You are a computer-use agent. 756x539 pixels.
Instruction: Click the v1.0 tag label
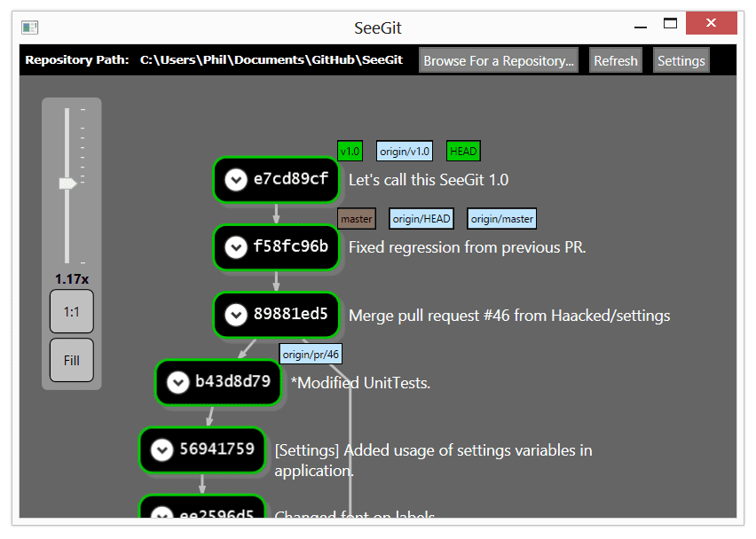coord(350,152)
